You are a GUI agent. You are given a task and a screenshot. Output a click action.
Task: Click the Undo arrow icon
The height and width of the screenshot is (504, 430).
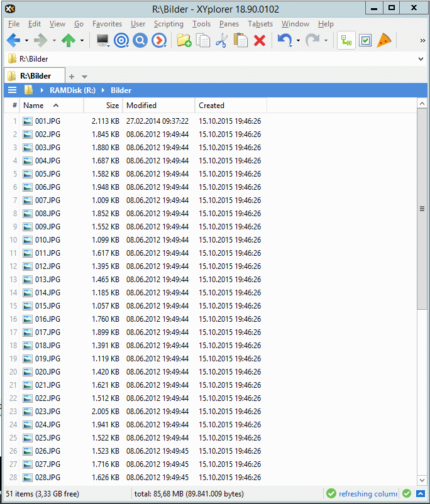pos(284,41)
